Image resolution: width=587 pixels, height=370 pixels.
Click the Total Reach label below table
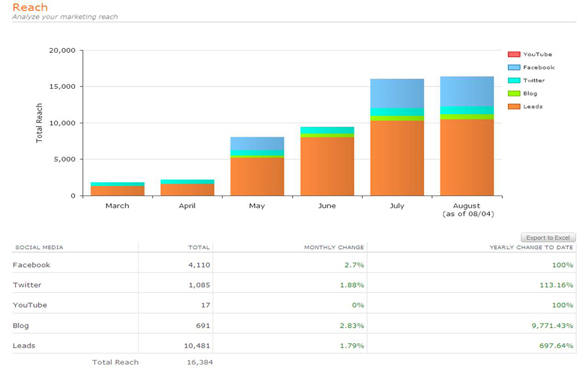115,363
